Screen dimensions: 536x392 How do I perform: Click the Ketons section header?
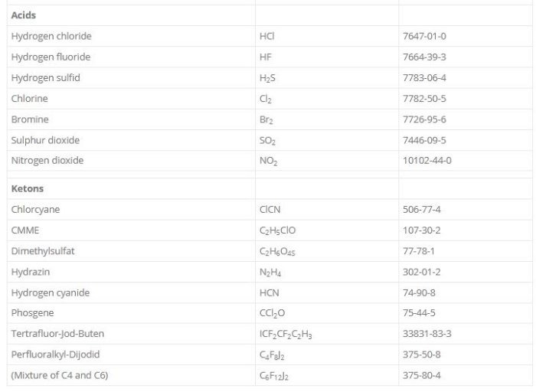tap(28, 188)
